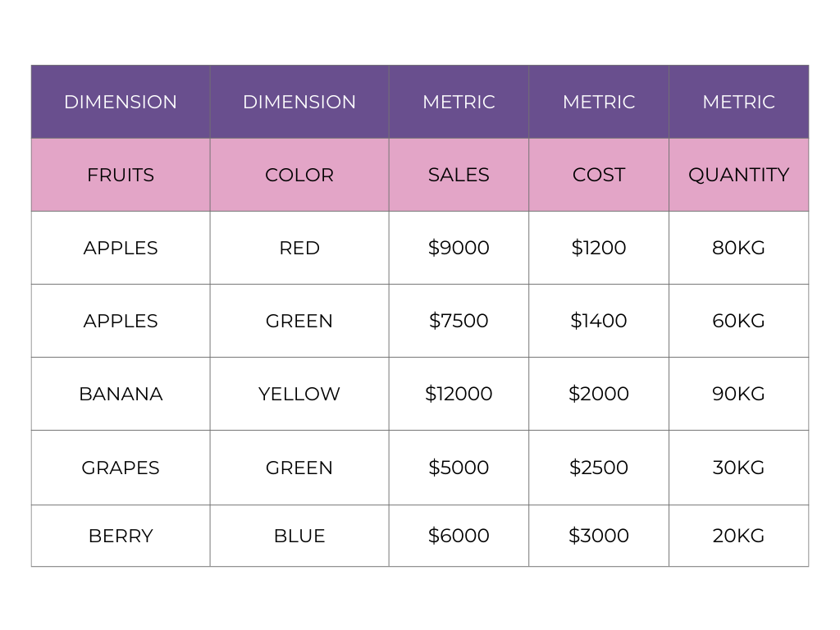Select the GRAPES cell
This screenshot has height=630, width=840.
(121, 468)
